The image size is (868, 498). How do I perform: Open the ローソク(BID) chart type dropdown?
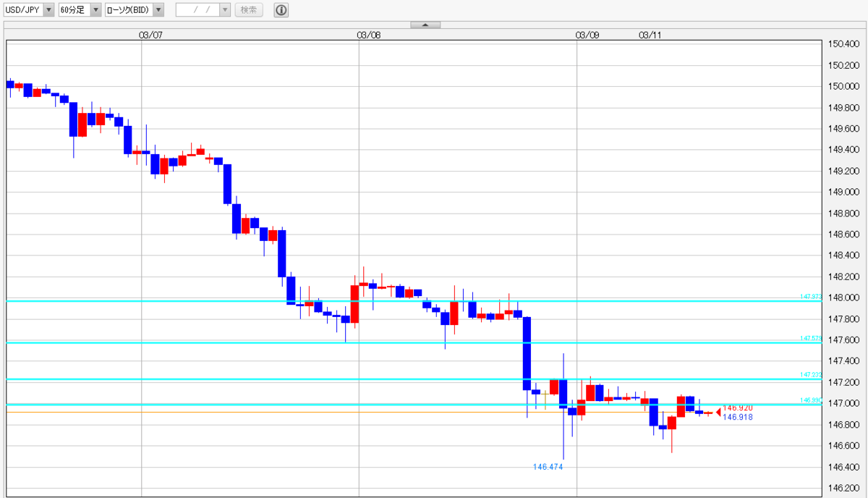(134, 10)
